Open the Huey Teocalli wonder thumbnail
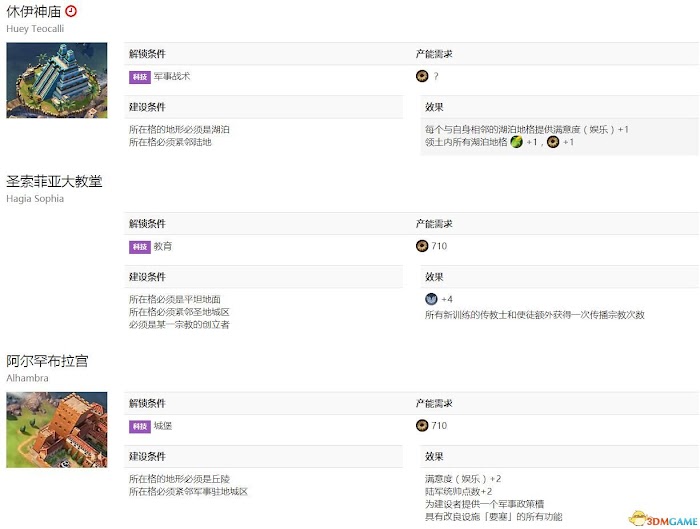700x529 pixels. (x=57, y=80)
